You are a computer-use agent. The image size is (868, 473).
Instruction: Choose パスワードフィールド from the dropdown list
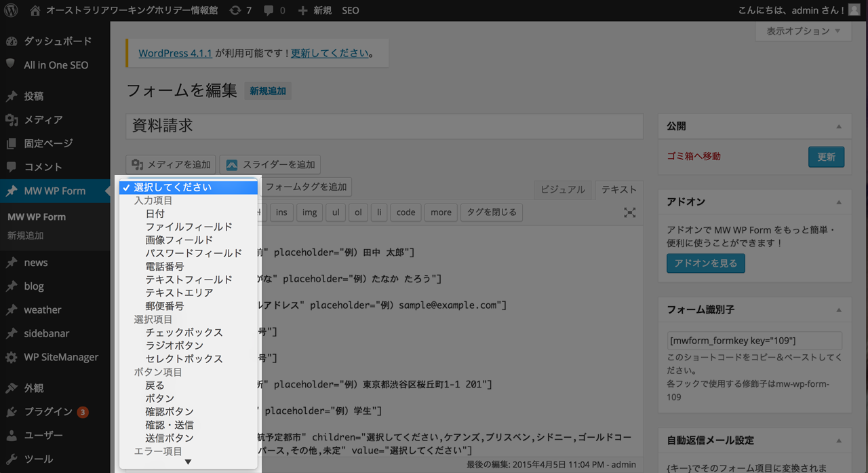coord(189,253)
